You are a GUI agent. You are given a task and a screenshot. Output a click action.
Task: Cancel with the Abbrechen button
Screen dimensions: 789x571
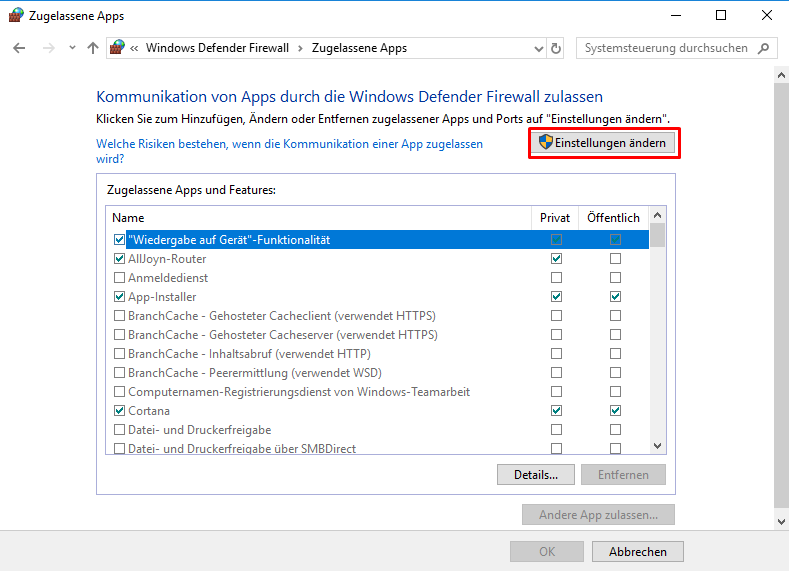coord(638,551)
